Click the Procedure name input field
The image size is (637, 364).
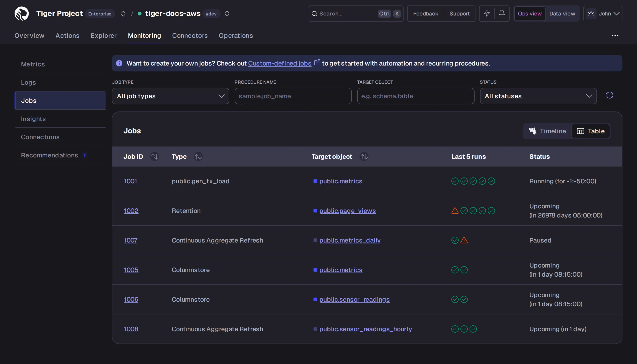click(293, 96)
